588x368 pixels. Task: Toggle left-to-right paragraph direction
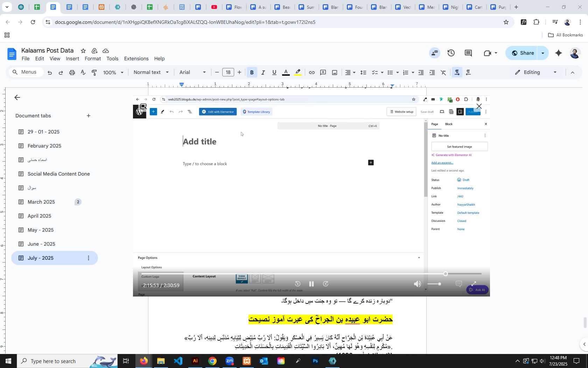click(457, 73)
